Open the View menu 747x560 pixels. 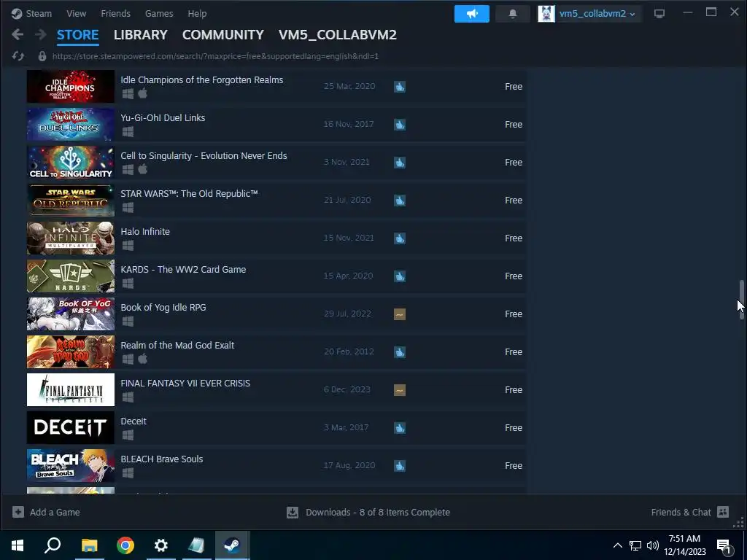point(76,13)
